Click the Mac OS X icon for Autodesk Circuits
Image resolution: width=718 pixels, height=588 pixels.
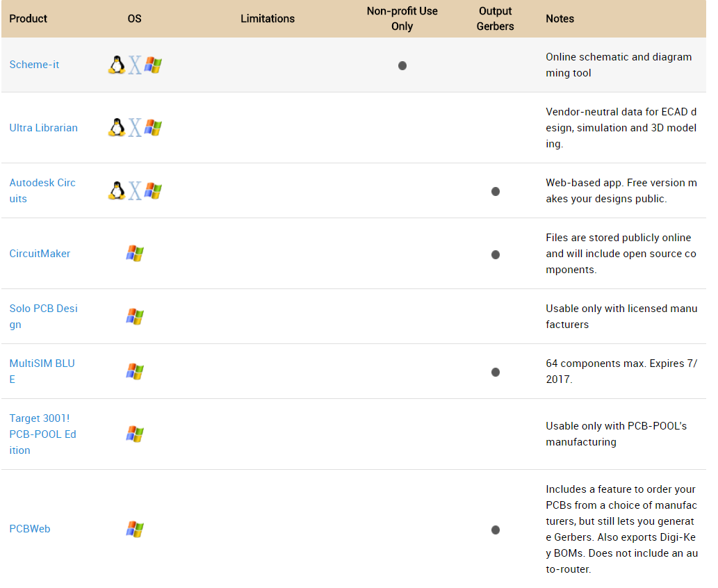tap(135, 191)
